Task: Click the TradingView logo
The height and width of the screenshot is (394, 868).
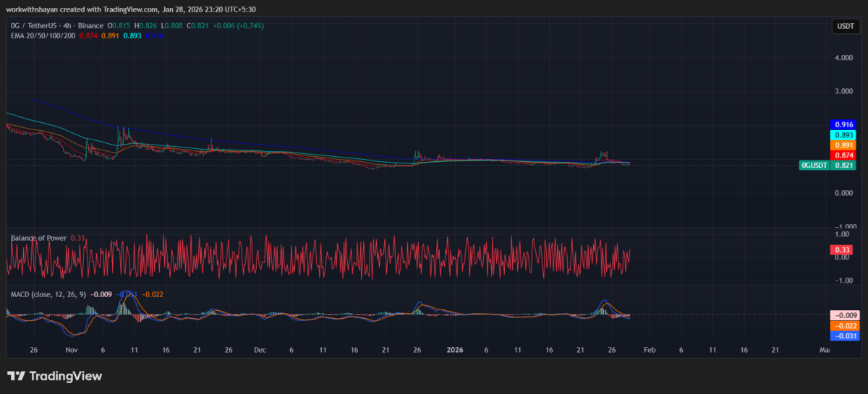Action: coord(55,376)
